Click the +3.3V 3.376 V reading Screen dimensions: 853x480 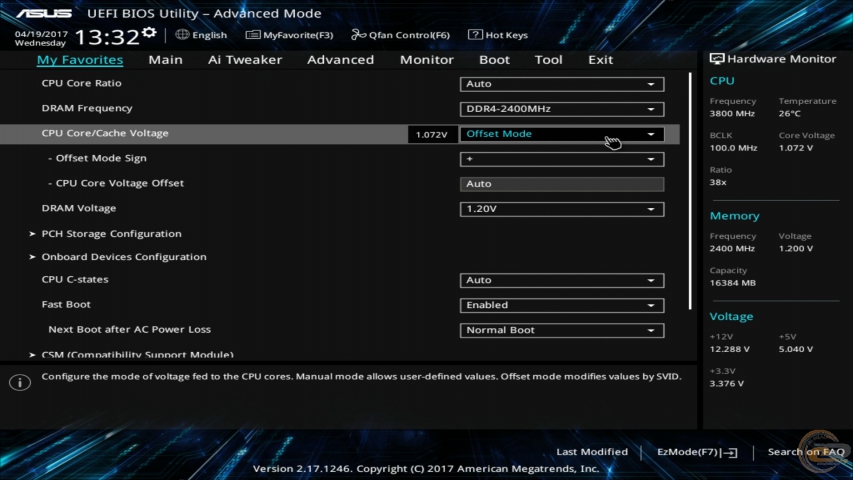[x=727, y=384]
